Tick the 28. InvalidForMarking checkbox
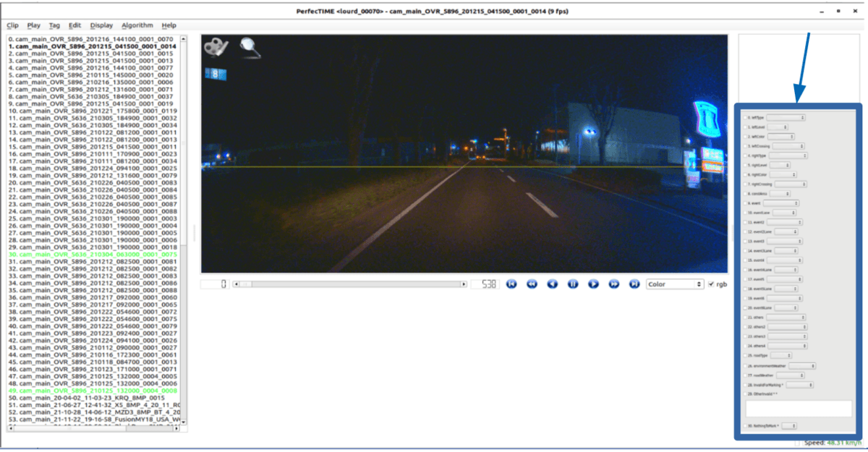Image resolution: width=868 pixels, height=452 pixels. point(745,385)
